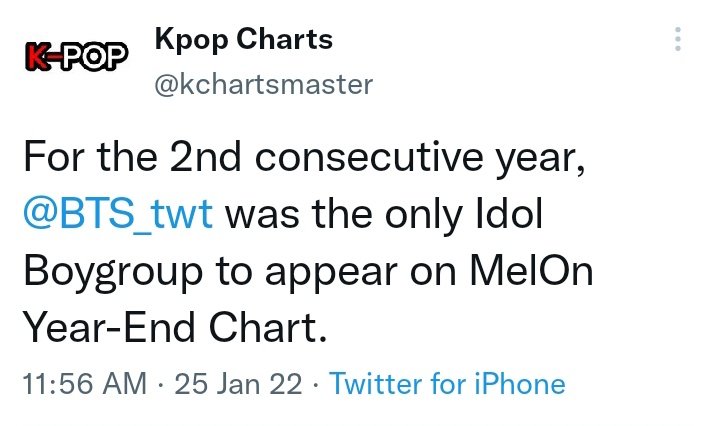Click the word 'MelOn' in the tweet
Viewport: 718px width, 426px height.
tap(531, 271)
